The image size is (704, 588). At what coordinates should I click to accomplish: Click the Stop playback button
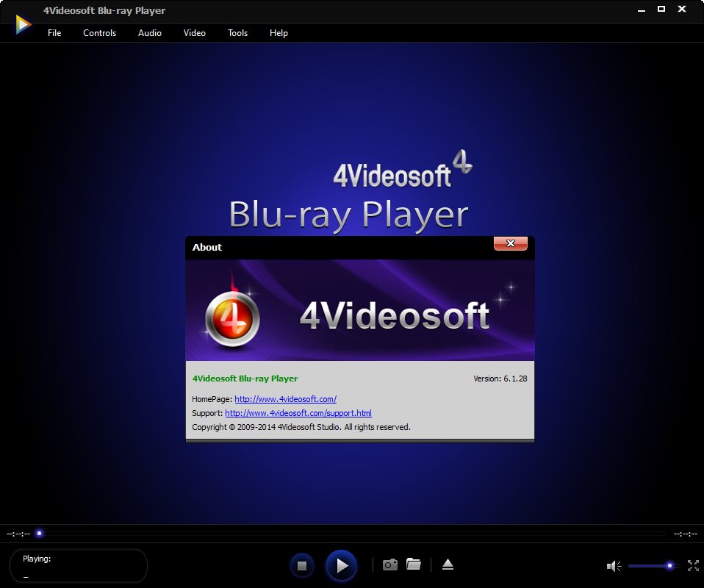click(302, 565)
